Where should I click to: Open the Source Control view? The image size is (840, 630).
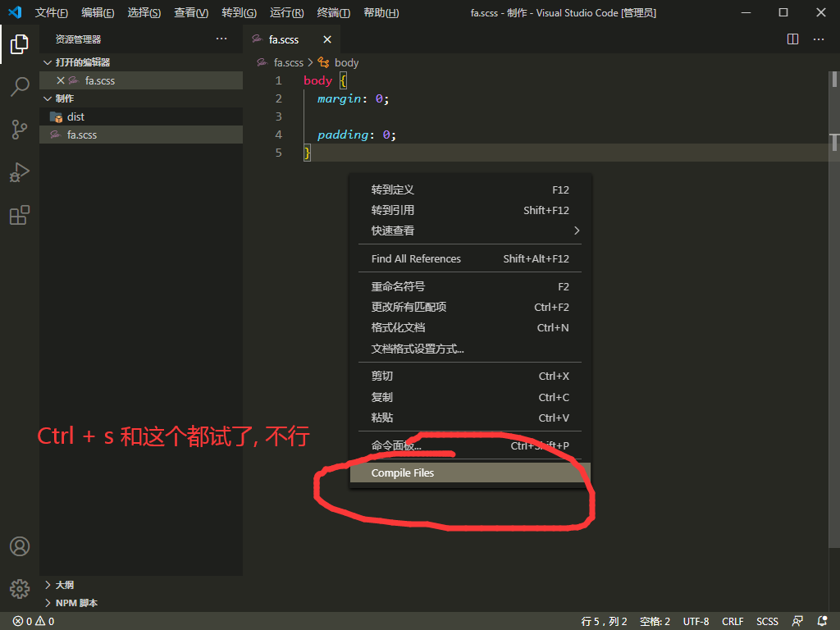pos(20,129)
